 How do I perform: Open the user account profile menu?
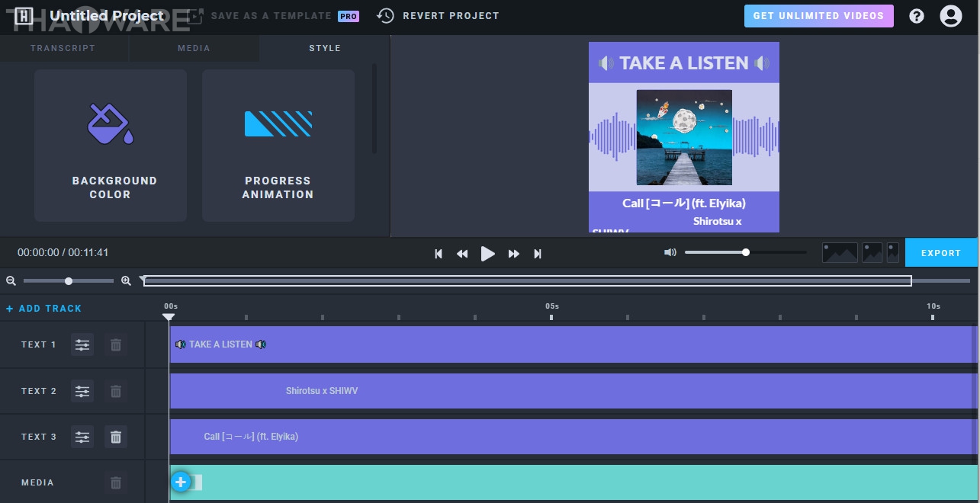(x=950, y=16)
